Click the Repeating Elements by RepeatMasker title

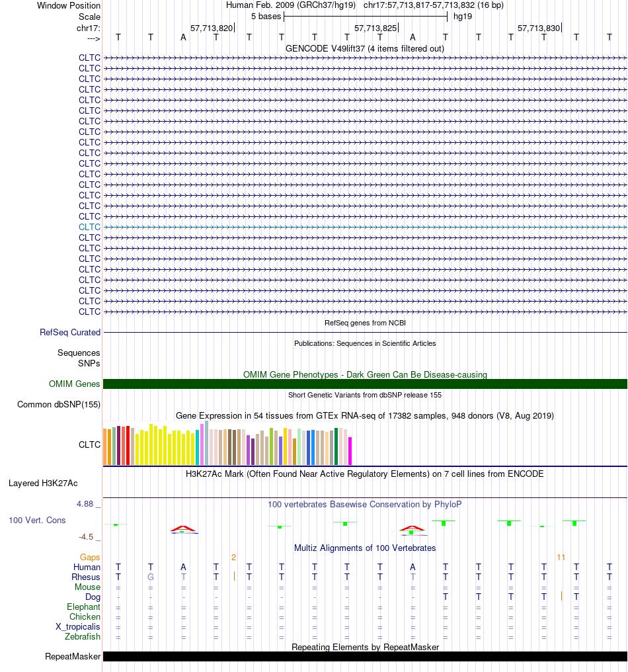365,647
